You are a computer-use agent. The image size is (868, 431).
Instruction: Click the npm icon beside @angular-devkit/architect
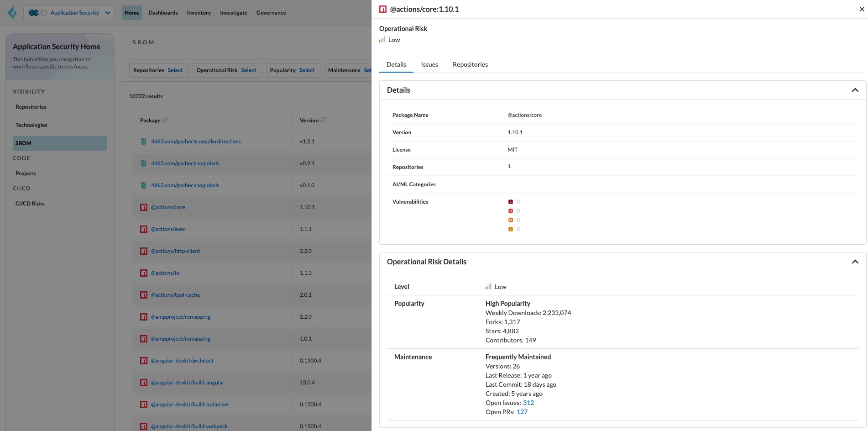[144, 361]
